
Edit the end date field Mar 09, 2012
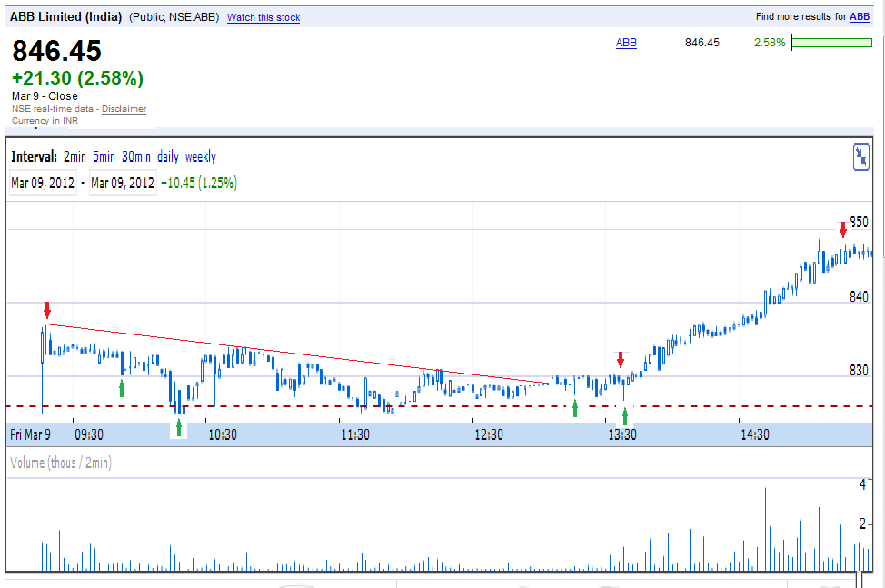(123, 183)
